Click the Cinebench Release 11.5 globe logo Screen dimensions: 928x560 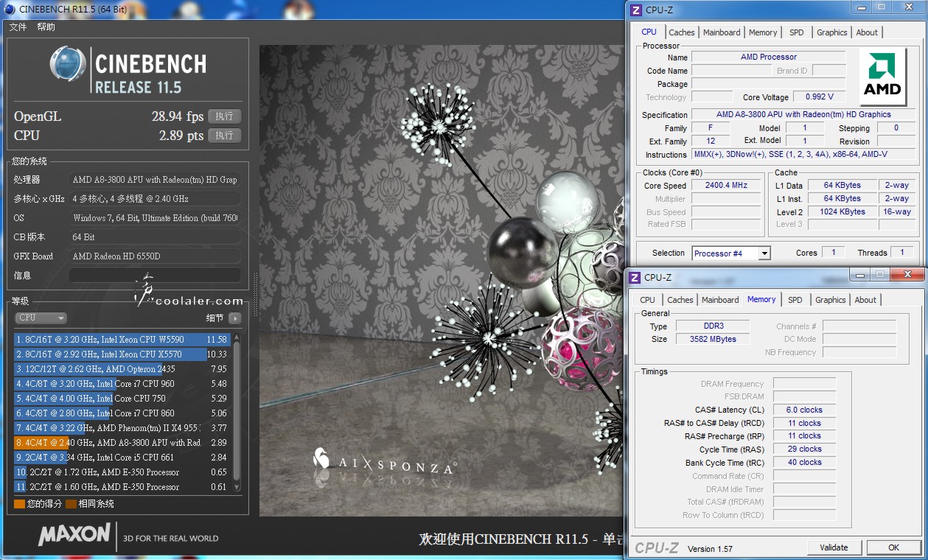68,64
